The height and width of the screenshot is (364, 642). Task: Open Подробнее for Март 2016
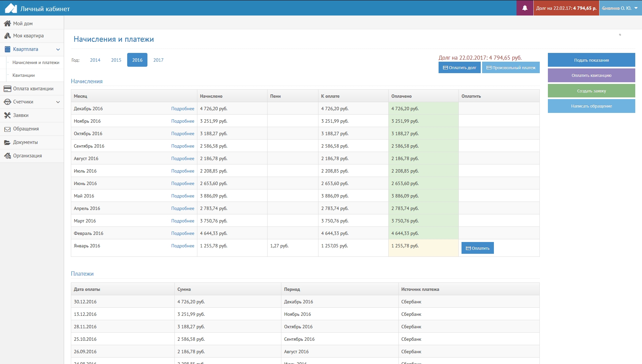[x=183, y=221]
